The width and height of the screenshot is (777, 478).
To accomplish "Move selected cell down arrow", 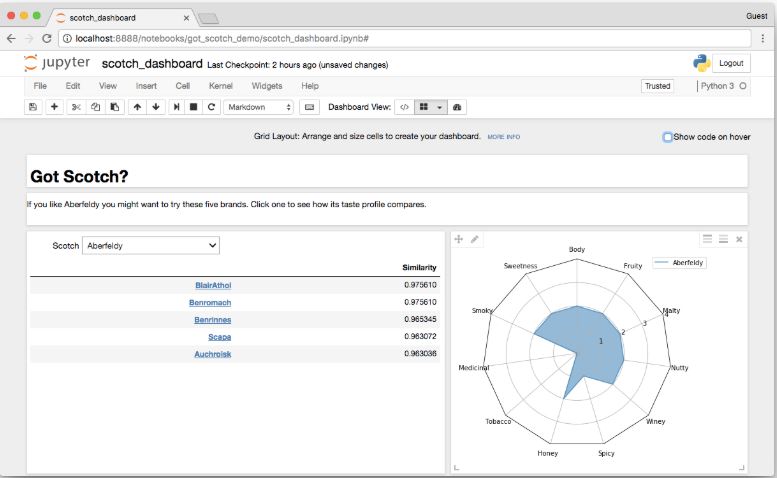I will coord(156,107).
